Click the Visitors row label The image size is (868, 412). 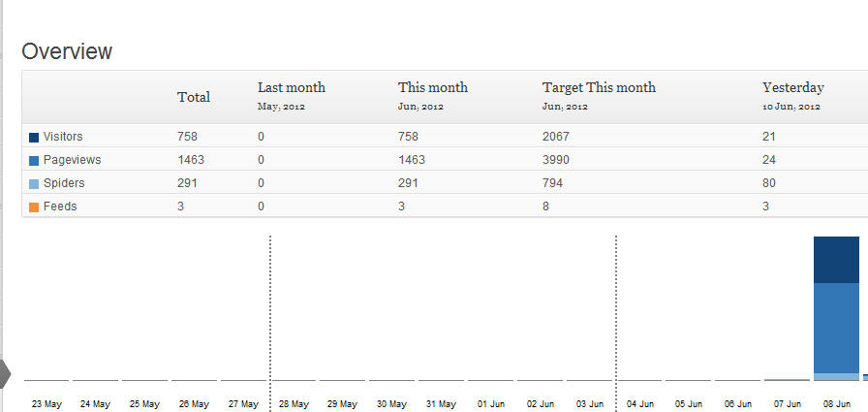(x=63, y=137)
